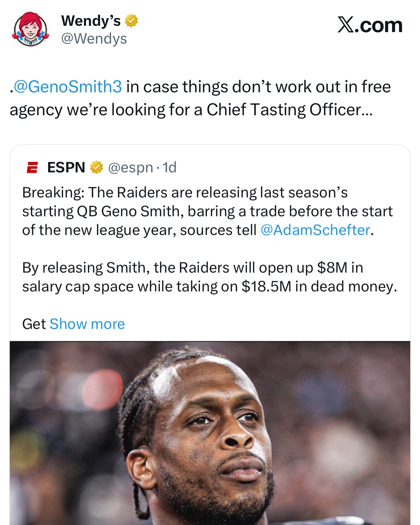Open the Geno Smith photo
Viewport: 420px width, 525px height.
click(x=210, y=433)
